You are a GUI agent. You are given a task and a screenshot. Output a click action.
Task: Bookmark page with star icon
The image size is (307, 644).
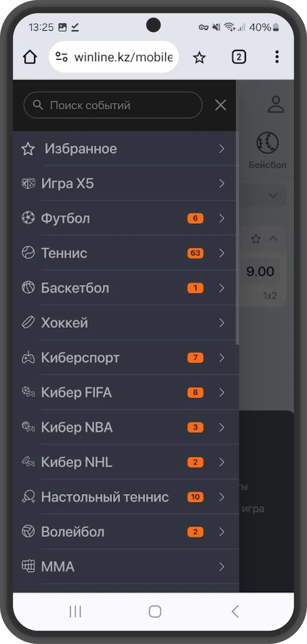[199, 57]
